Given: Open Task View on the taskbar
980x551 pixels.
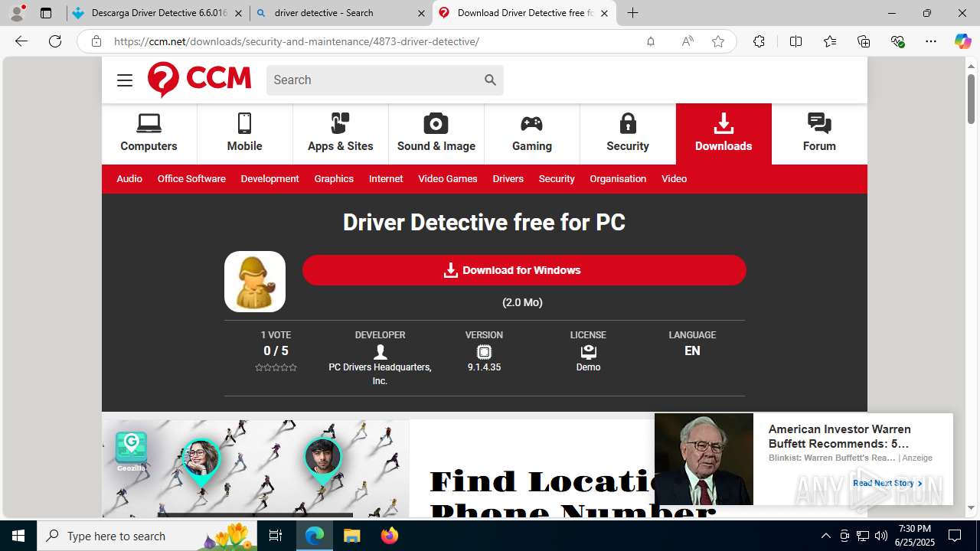Looking at the screenshot, I should click(276, 536).
